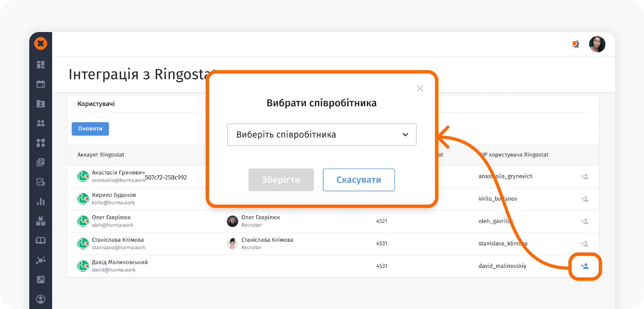644x309 pixels.
Task: Open the user avatar in top header
Action: [x=597, y=44]
